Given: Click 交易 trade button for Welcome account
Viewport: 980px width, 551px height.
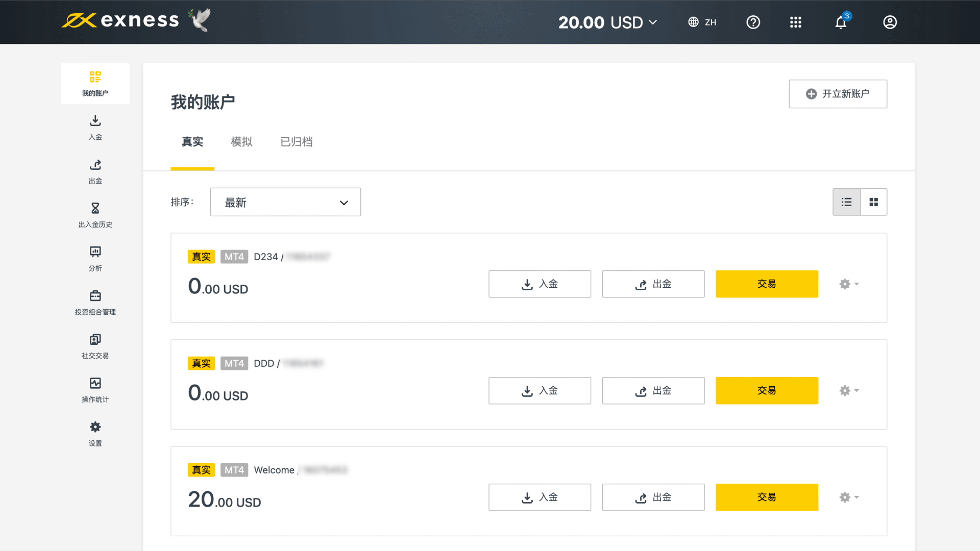Looking at the screenshot, I should 767,497.
